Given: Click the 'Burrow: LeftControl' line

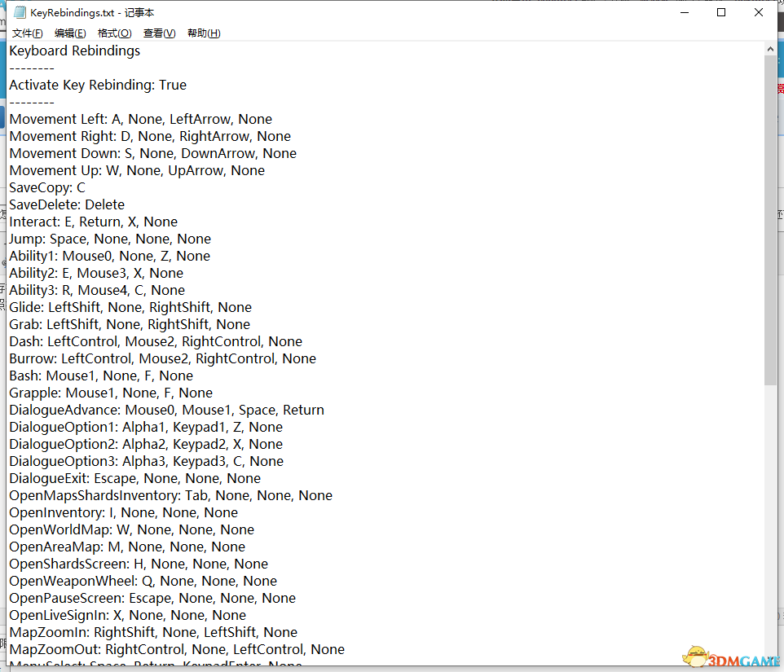Looking at the screenshot, I should tap(162, 358).
